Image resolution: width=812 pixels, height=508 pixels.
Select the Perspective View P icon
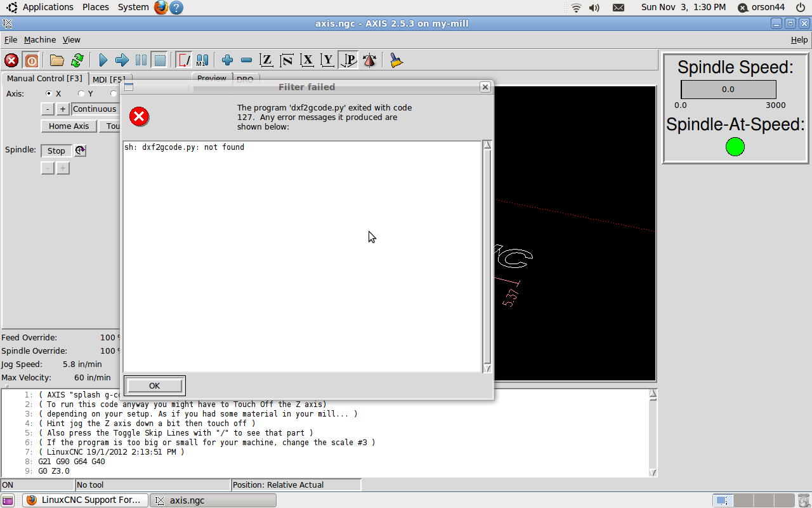(x=348, y=60)
